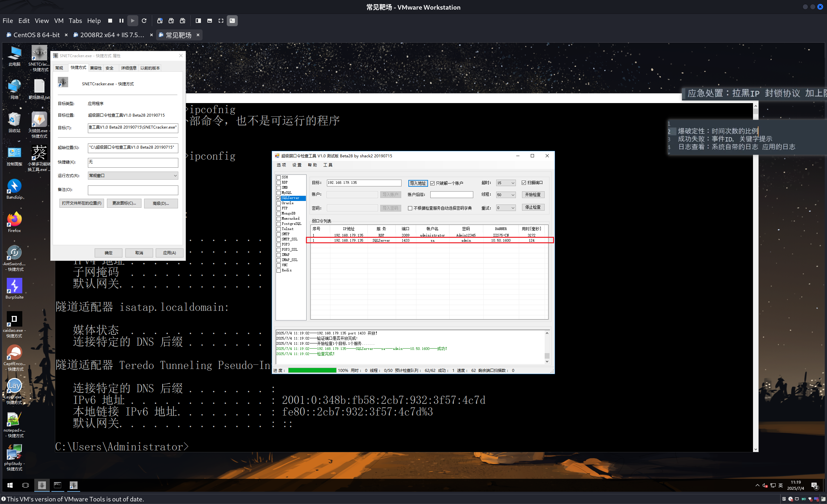The image size is (827, 504).
Task: Click the 开始检查 button
Action: pos(533,194)
